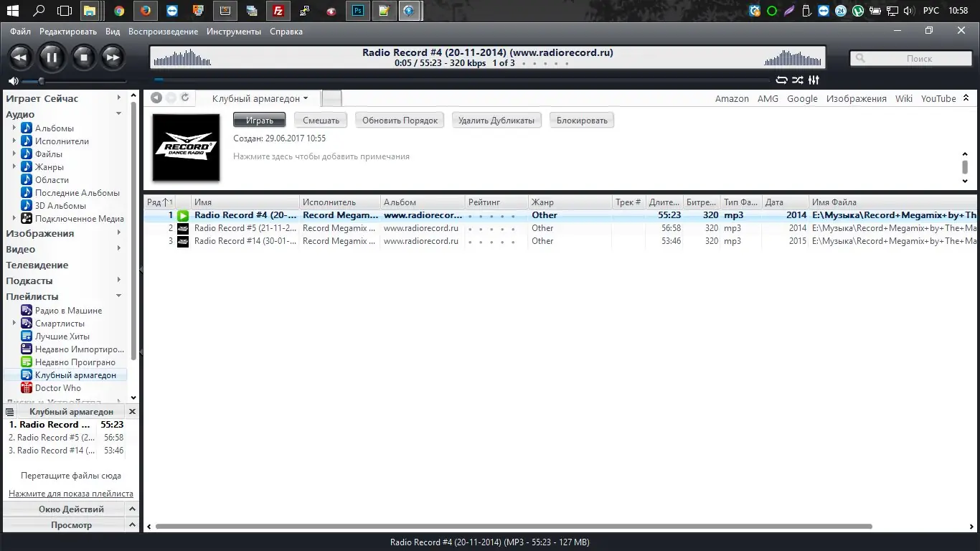Click the Играть button

(259, 121)
